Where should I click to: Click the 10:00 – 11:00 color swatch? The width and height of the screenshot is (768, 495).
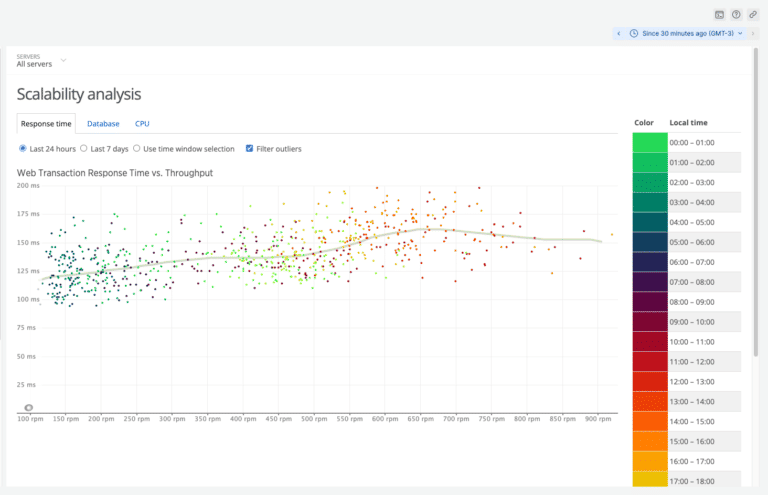point(650,342)
